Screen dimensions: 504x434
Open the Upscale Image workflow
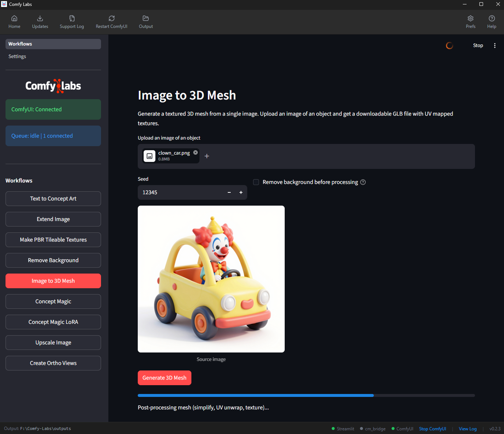click(x=53, y=343)
